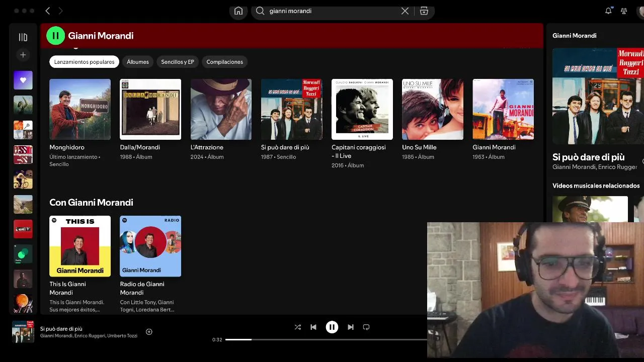Open This Is Gianni Morandi playlist cover
The width and height of the screenshot is (644, 362).
point(80,246)
